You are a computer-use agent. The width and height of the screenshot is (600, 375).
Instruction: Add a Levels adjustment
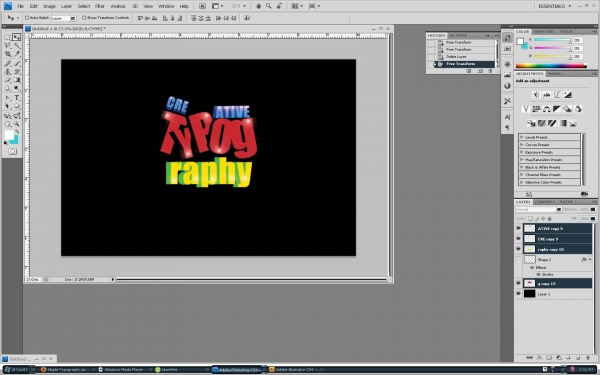pos(546,95)
